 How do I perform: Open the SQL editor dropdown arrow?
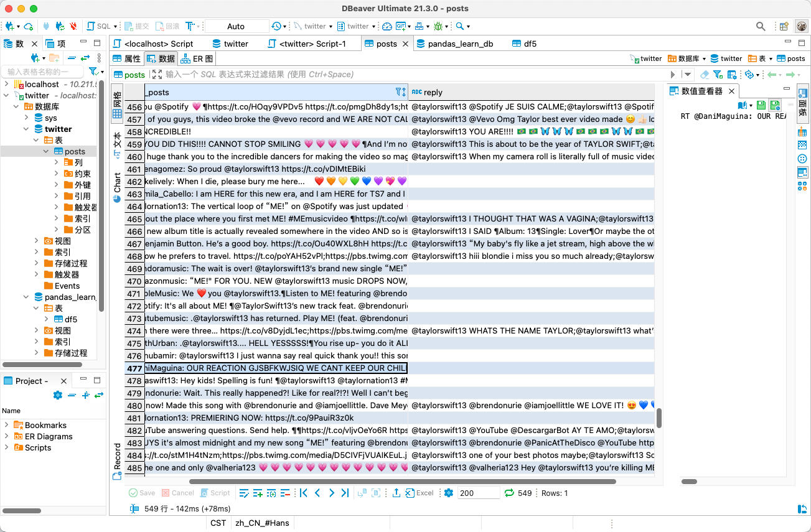point(115,26)
